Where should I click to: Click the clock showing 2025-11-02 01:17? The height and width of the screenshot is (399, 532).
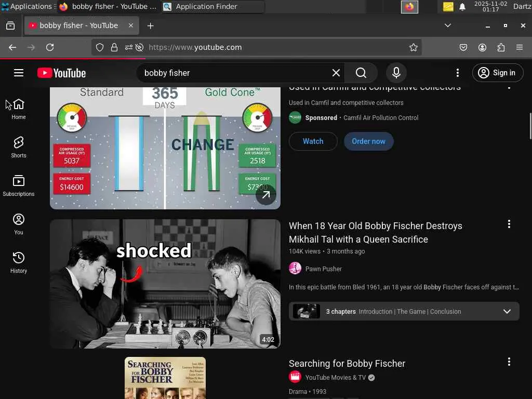(490, 6)
